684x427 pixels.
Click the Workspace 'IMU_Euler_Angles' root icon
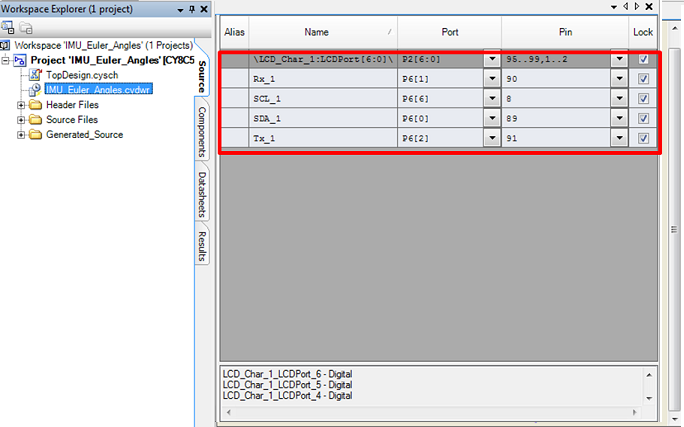pos(6,46)
